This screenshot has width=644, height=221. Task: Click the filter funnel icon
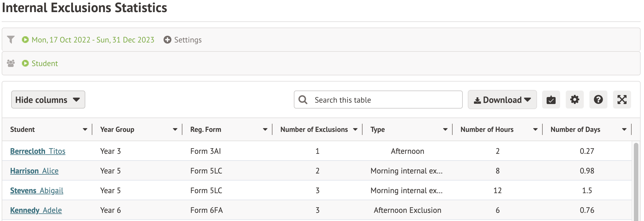click(11, 40)
